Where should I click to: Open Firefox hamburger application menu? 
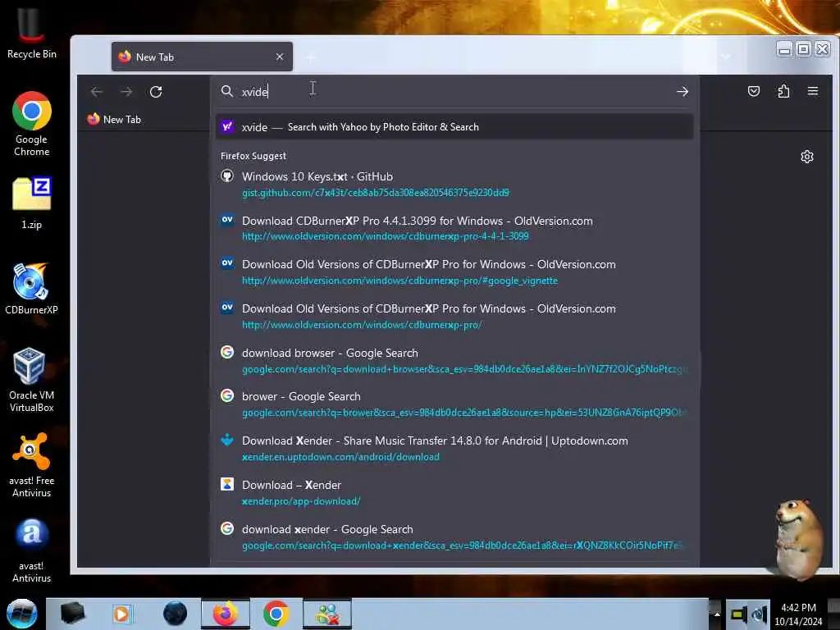[x=813, y=91]
